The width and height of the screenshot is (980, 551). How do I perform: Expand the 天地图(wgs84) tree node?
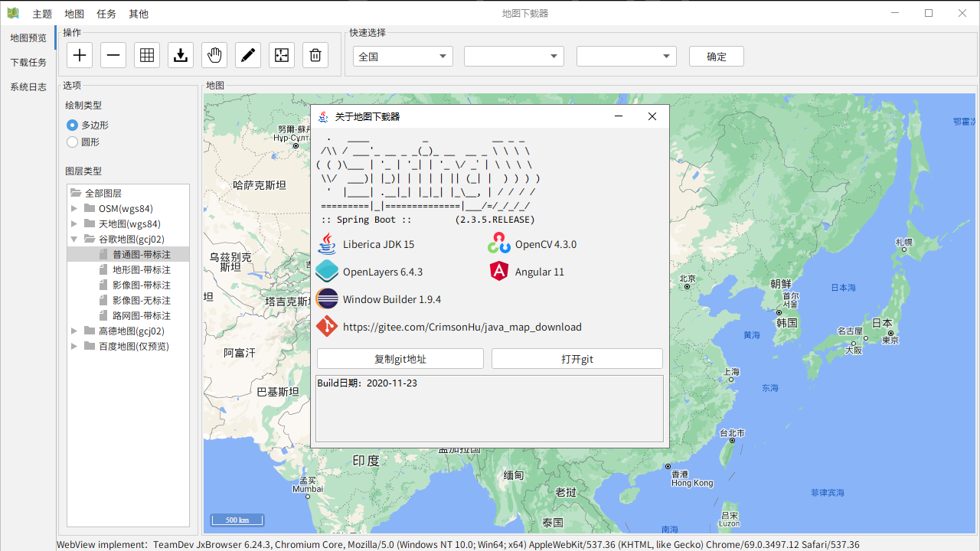(74, 223)
